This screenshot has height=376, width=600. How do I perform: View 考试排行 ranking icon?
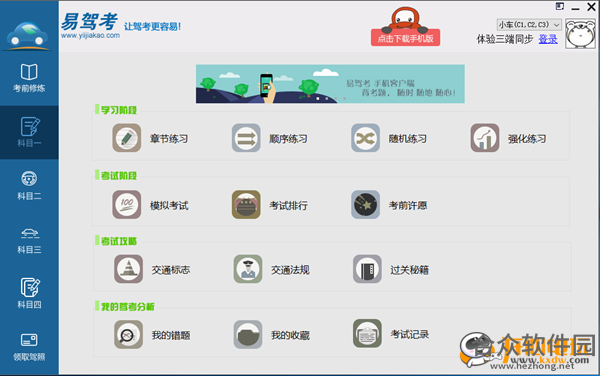coord(246,205)
